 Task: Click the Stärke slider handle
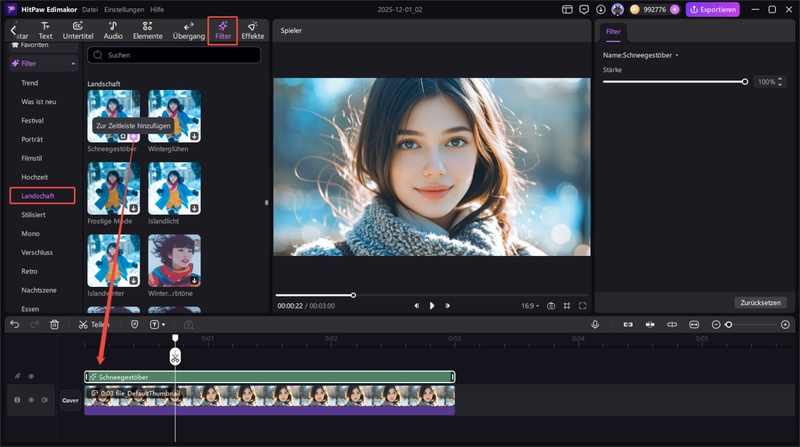pos(745,82)
